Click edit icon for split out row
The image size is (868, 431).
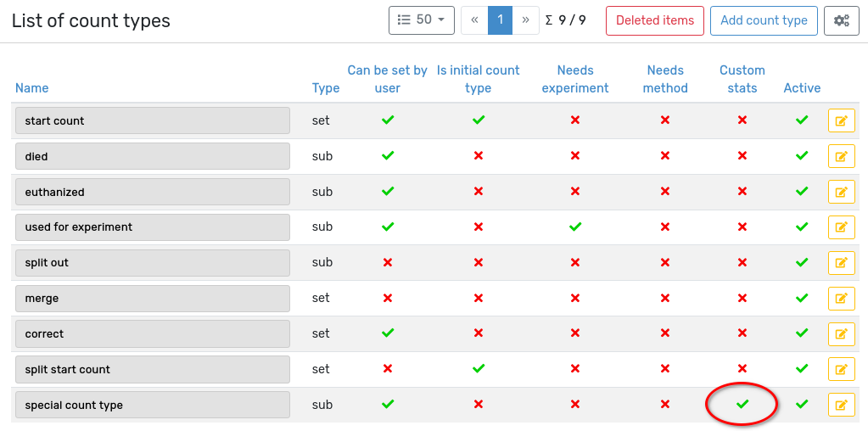[841, 263]
